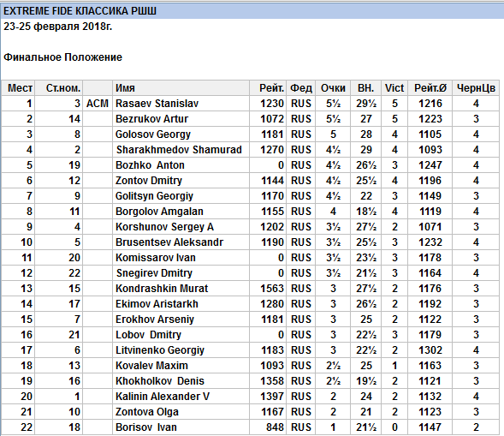Select Borisov Ivan in last row

tap(146, 427)
